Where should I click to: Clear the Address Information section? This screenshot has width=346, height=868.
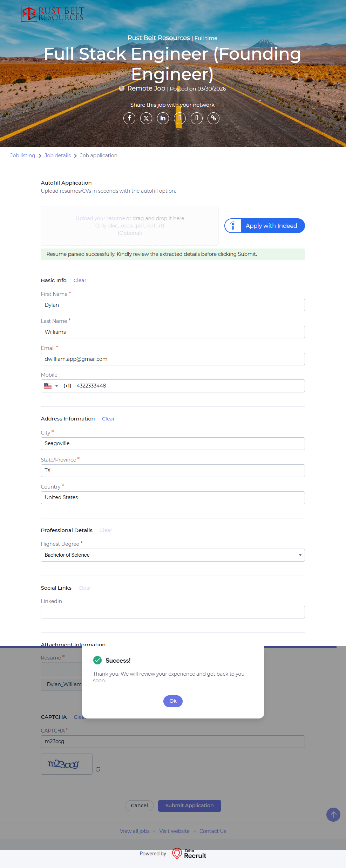[108, 419]
